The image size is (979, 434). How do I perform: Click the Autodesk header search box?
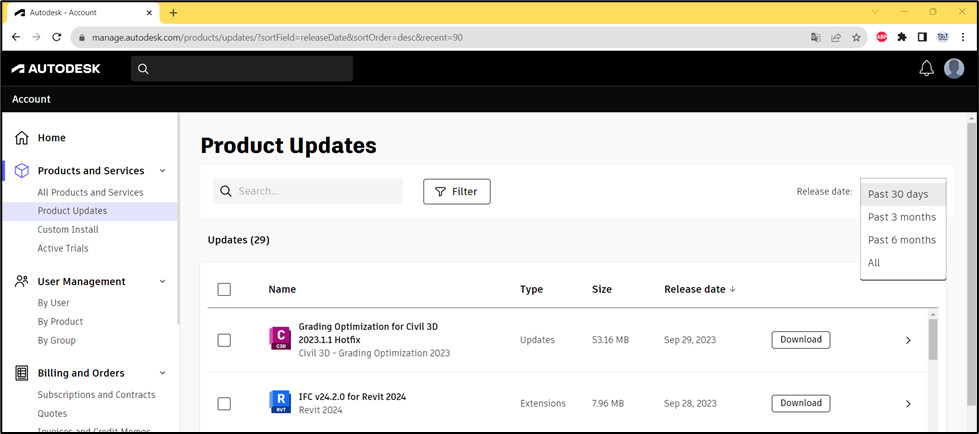click(242, 69)
